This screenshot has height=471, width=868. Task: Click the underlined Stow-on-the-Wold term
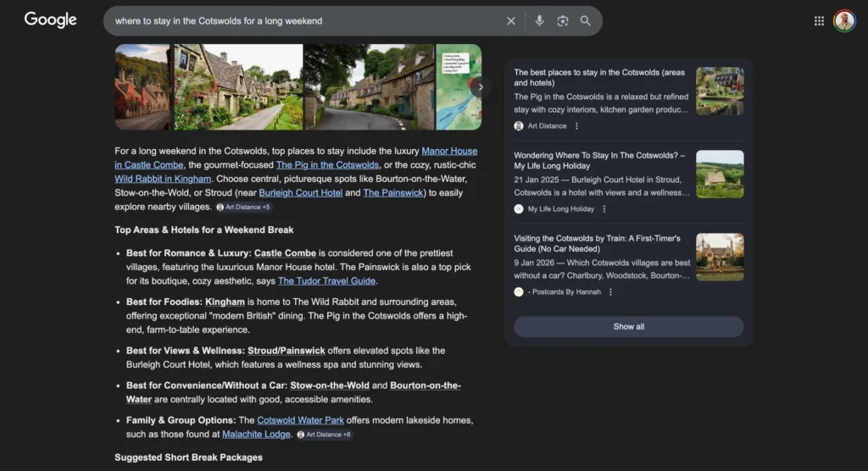coord(330,385)
